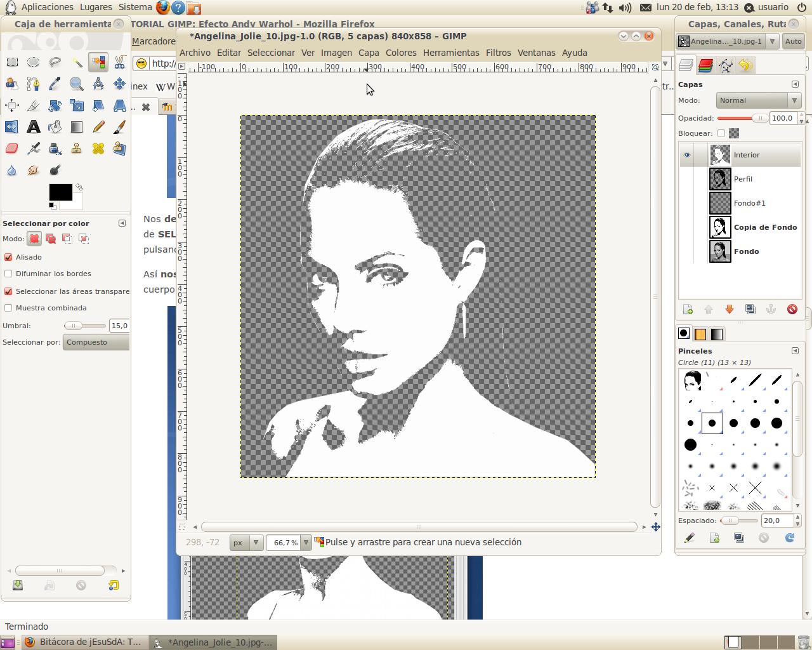Select the Scissors select tool
The image size is (812, 650).
(x=119, y=62)
